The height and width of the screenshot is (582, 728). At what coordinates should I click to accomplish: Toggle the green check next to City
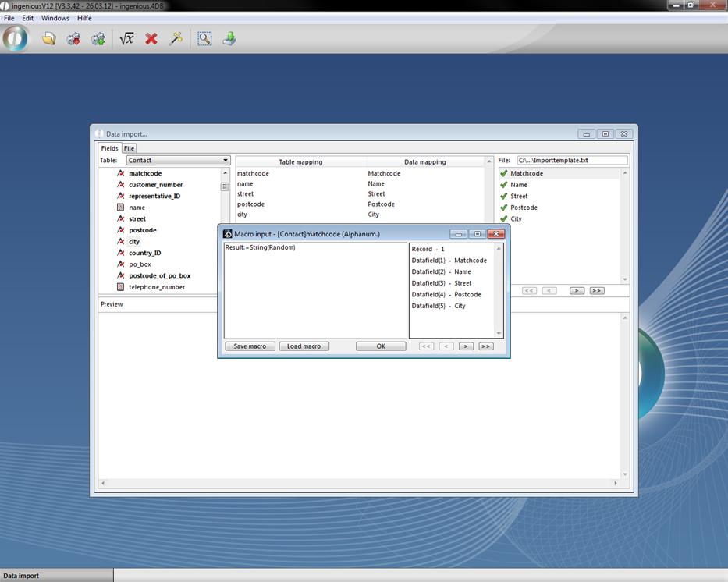(x=504, y=219)
